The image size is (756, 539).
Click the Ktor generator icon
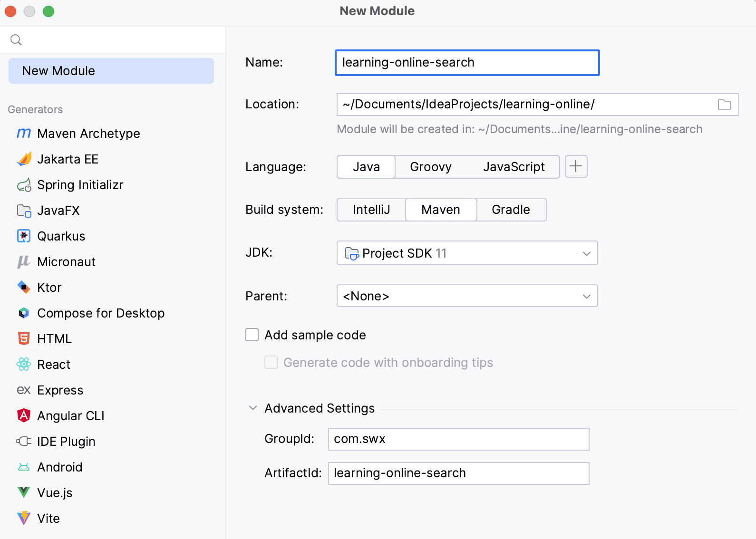pyautogui.click(x=24, y=288)
